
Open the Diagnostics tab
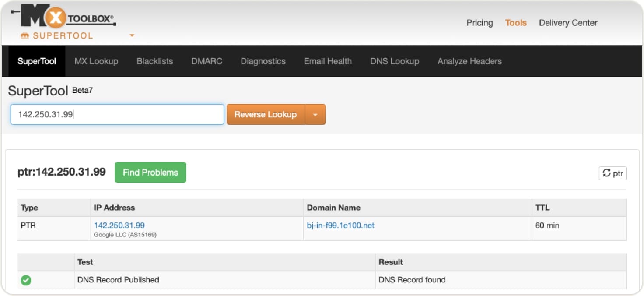pyautogui.click(x=263, y=61)
